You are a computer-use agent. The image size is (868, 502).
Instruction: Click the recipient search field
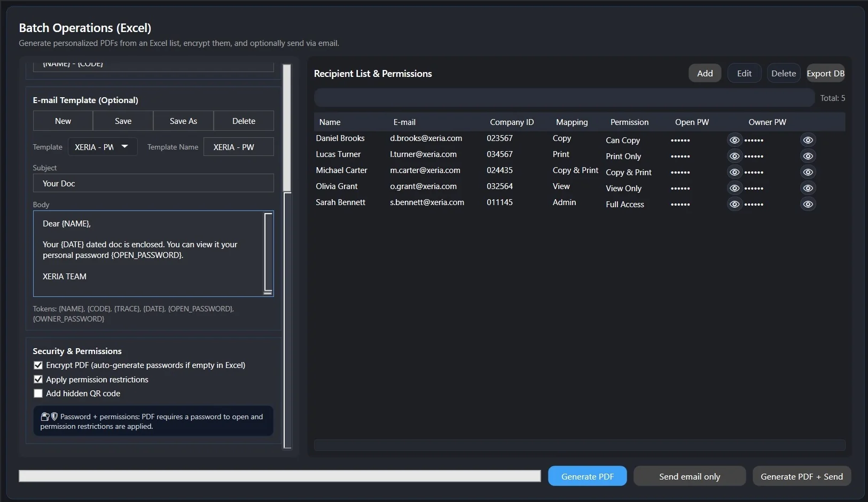565,98
